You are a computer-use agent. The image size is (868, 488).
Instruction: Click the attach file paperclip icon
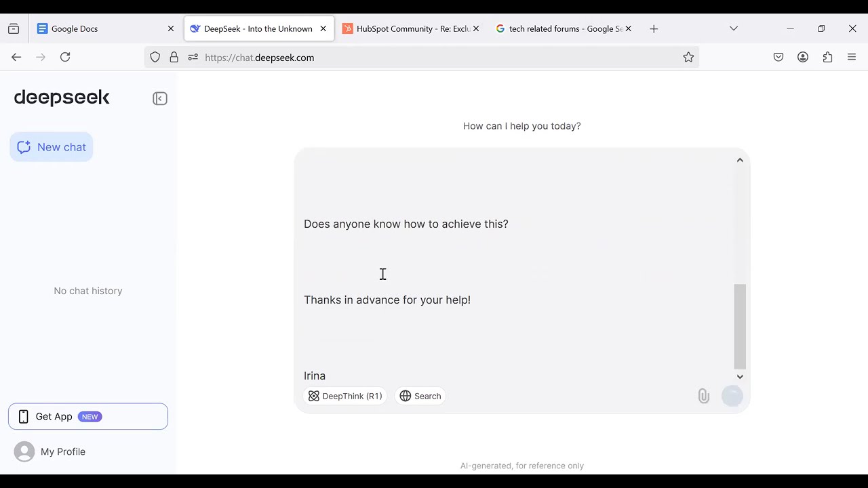[703, 396]
